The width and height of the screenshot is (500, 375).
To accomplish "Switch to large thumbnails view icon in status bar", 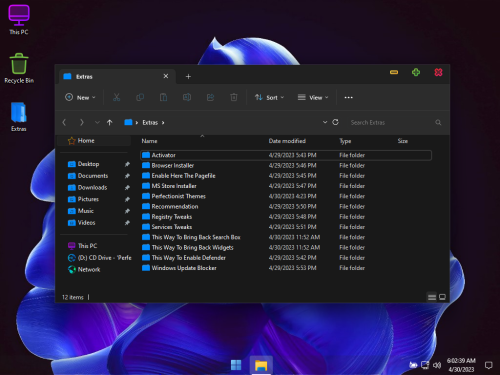I will point(442,297).
